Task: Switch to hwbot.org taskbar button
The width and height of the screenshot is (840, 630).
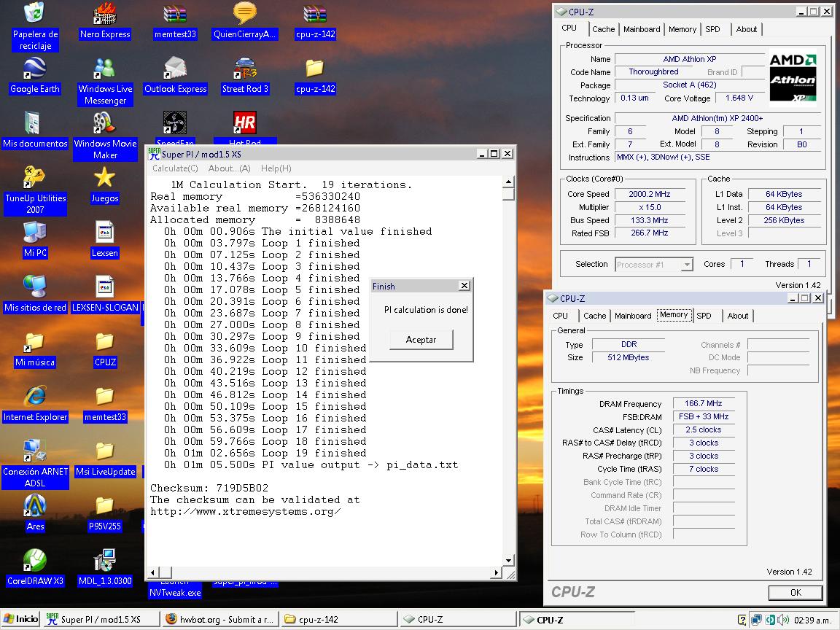Action: [219, 619]
